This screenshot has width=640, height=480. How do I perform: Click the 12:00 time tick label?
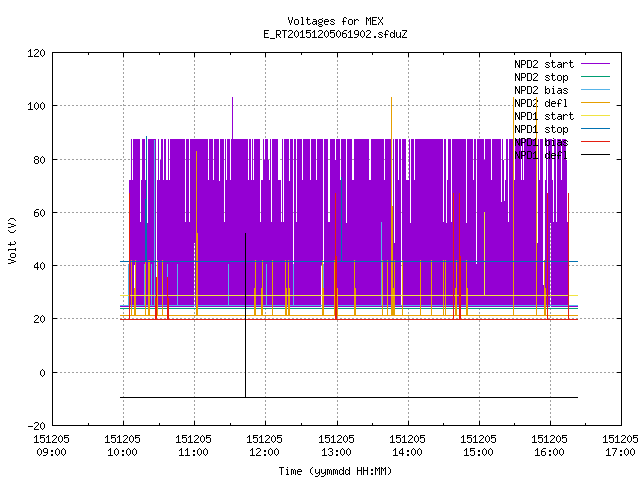(x=264, y=452)
